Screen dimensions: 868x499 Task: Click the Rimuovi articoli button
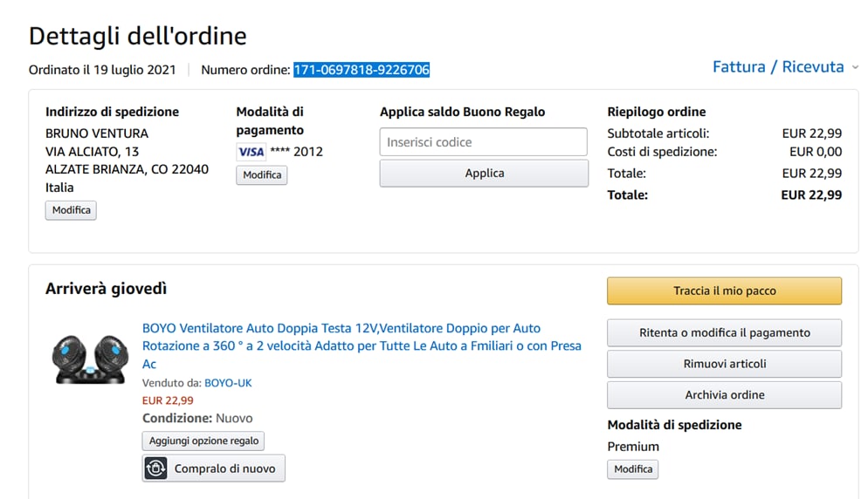tap(724, 364)
